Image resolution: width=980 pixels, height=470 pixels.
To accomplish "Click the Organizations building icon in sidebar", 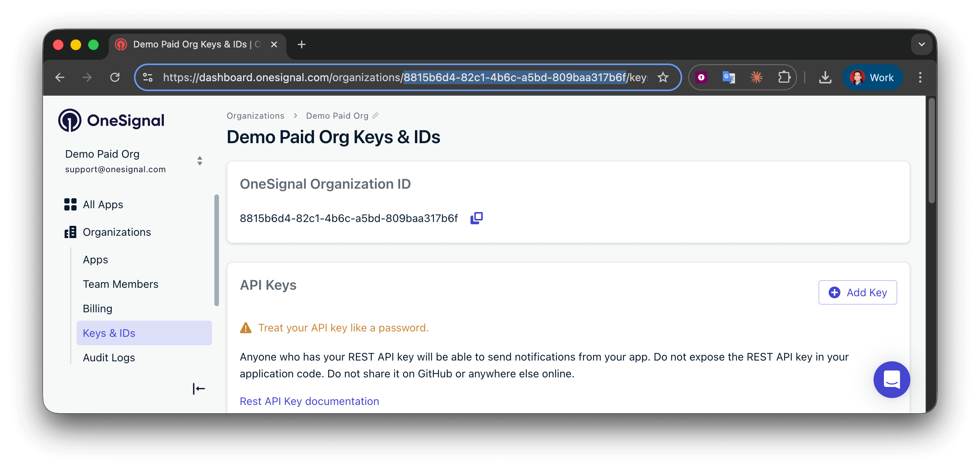I will [x=70, y=232].
